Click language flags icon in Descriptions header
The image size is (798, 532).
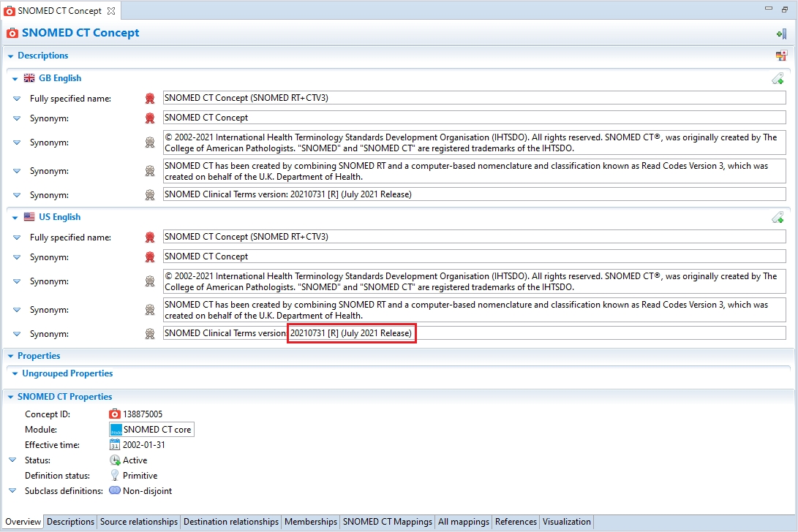[781, 56]
